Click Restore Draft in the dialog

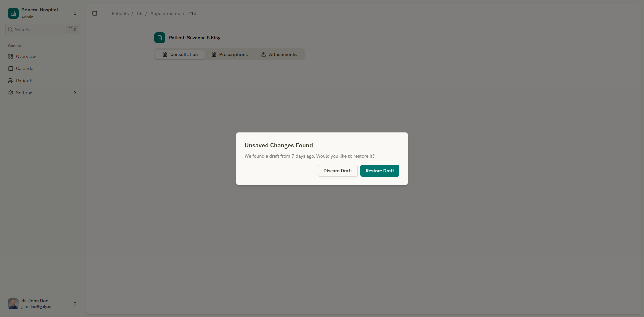coord(379,171)
